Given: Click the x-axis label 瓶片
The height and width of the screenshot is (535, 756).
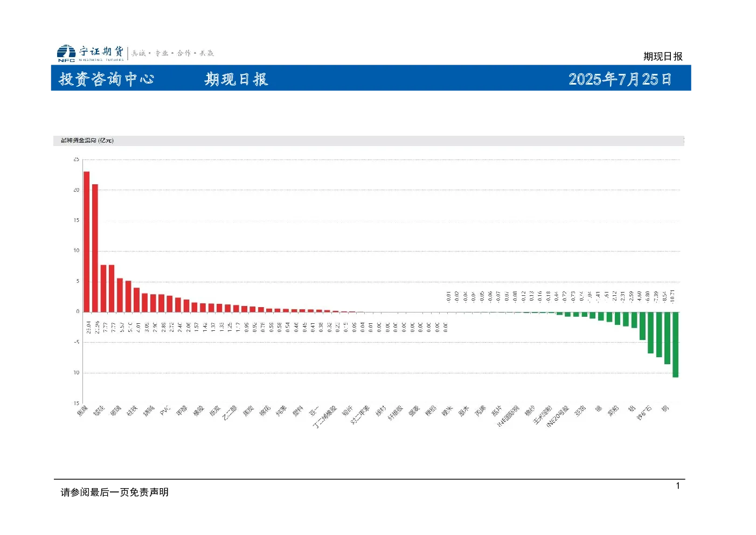Looking at the screenshot, I should point(496,411).
